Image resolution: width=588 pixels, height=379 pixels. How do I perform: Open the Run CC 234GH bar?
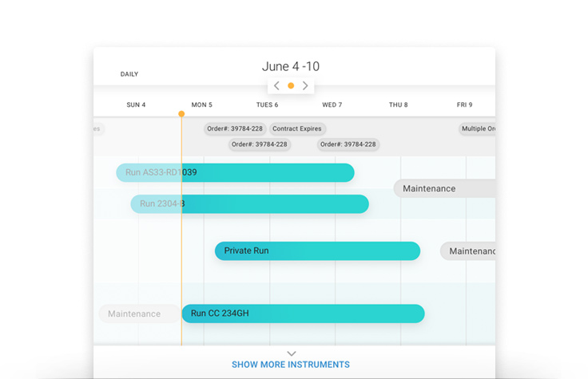coord(303,314)
